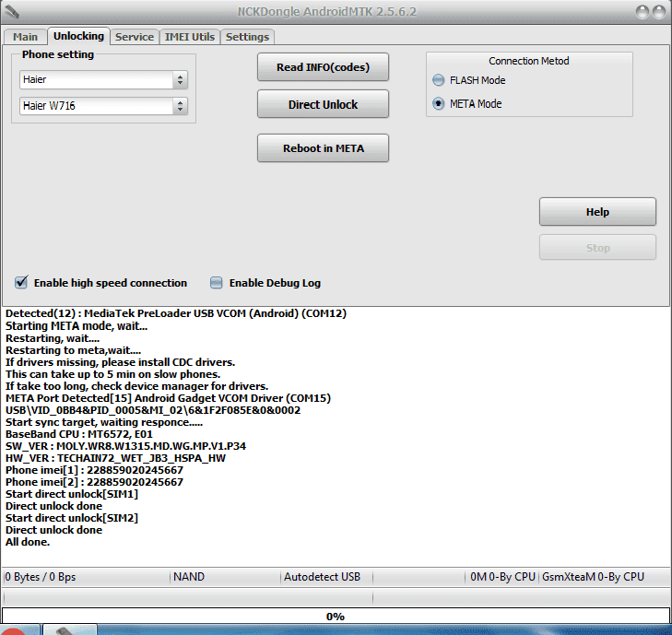Click 'Starting META mode, wait...' log line

(77, 326)
